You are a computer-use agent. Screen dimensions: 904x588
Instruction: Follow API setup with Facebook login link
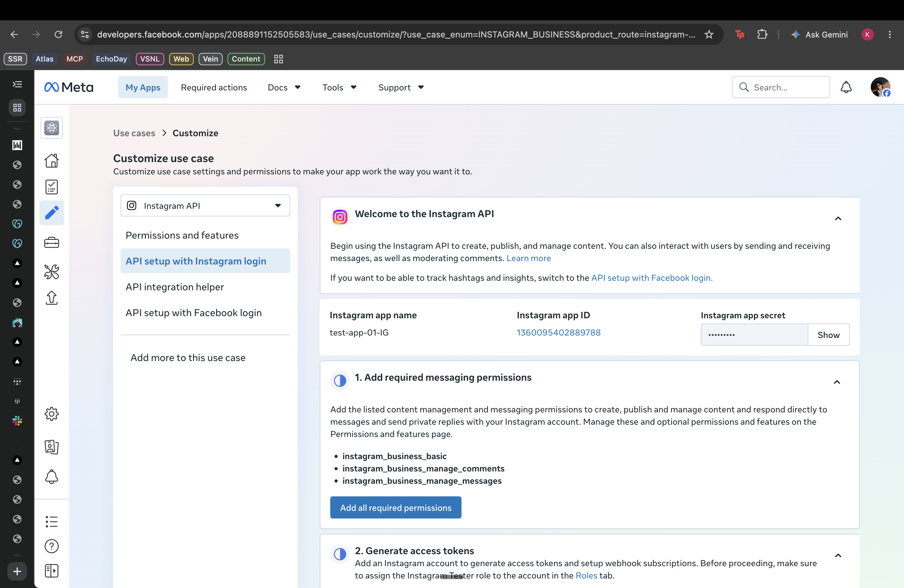652,278
